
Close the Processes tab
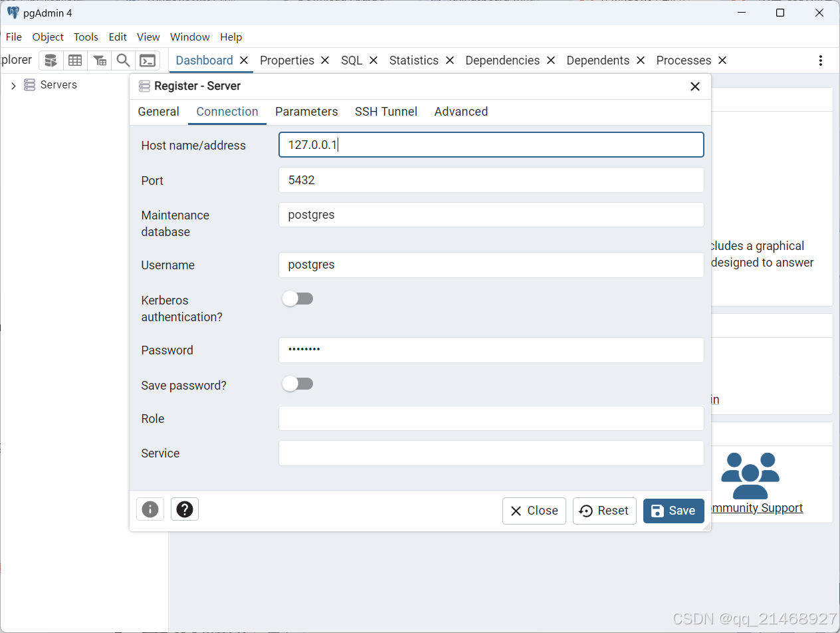click(722, 60)
